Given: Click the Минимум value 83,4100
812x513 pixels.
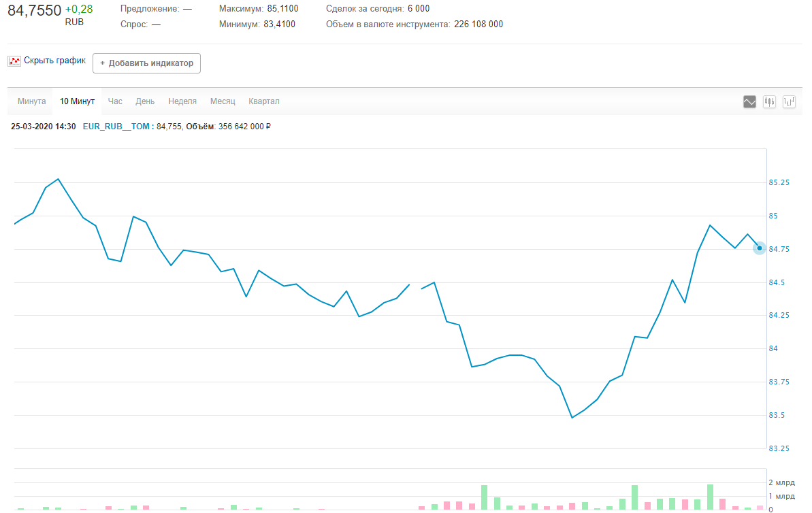Looking at the screenshot, I should tap(280, 24).
